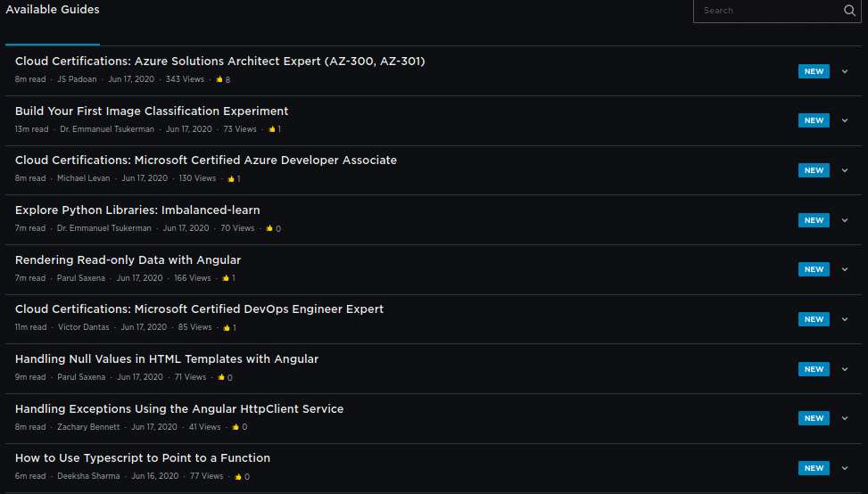Click author Dr. Emmanuel Tsukerman on Image Classification row

(x=107, y=129)
